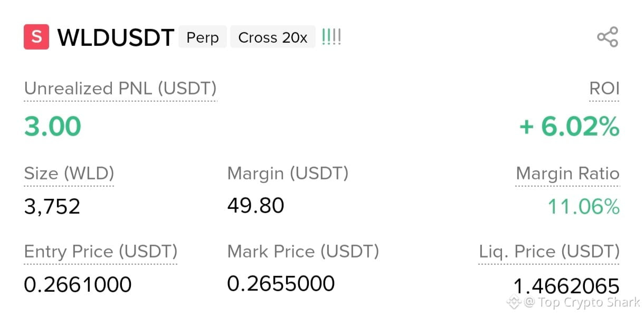
Task: Open the WLDUSDT trading pair
Action: [x=116, y=38]
